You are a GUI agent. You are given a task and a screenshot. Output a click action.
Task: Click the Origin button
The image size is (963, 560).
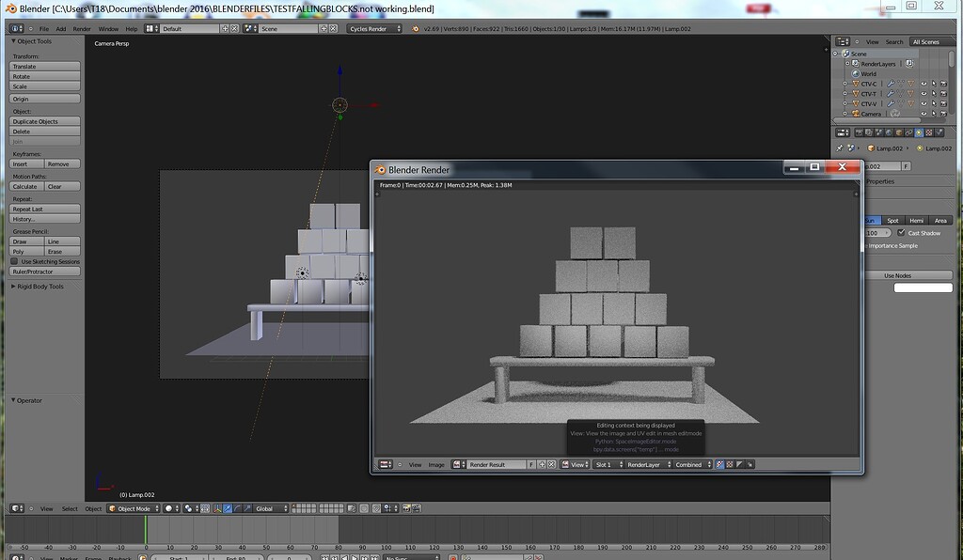tap(44, 99)
